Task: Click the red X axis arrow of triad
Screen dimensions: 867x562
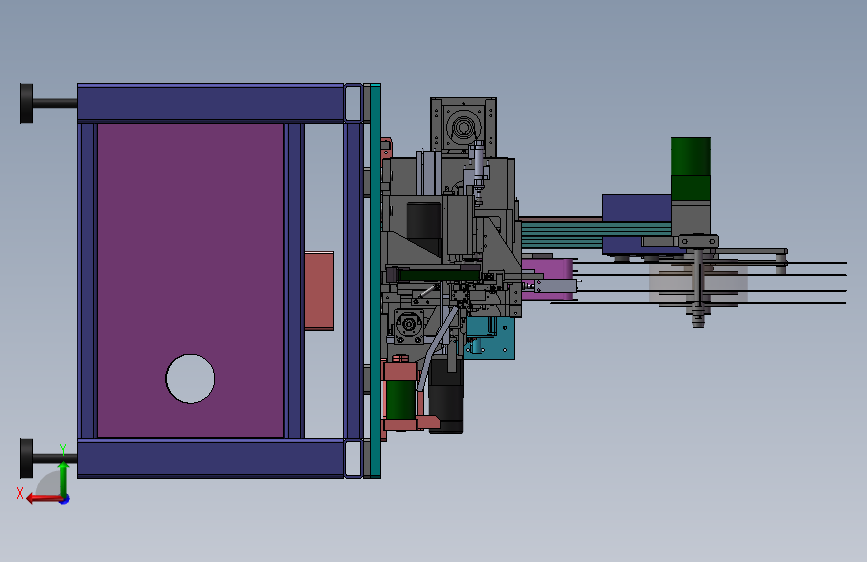Action: [x=43, y=499]
